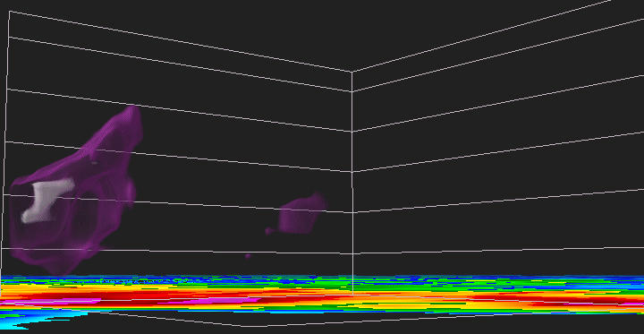Select the lowest height line on right wall
644x334 pixels.
click(498, 251)
